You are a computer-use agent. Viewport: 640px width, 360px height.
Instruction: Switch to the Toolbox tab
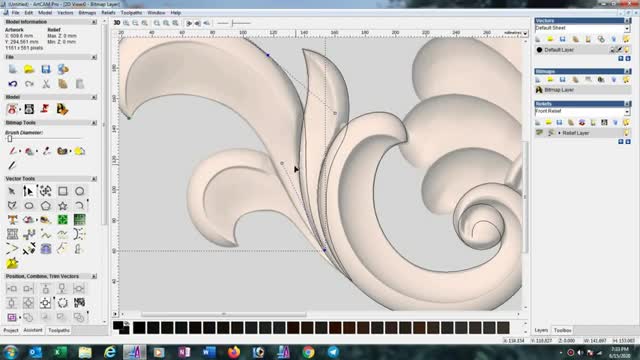(x=562, y=330)
